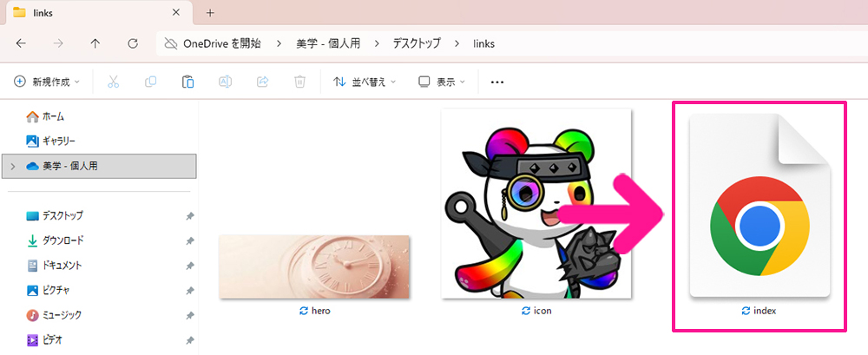868x355 pixels.
Task: Open ダウンロード in the sidebar
Action: click(x=63, y=240)
